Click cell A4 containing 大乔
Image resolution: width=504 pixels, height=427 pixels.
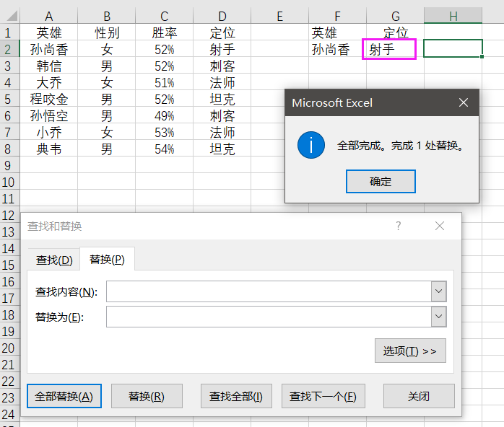pyautogui.click(x=48, y=82)
